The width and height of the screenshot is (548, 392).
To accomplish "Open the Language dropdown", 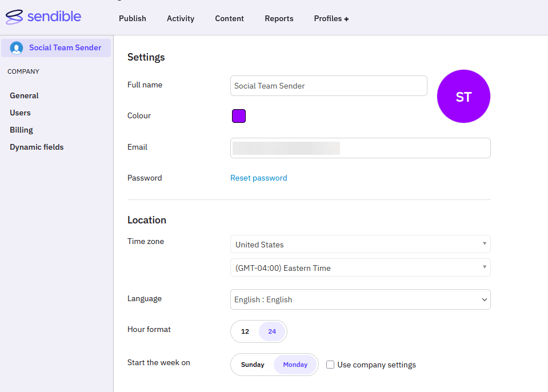I will coord(361,299).
